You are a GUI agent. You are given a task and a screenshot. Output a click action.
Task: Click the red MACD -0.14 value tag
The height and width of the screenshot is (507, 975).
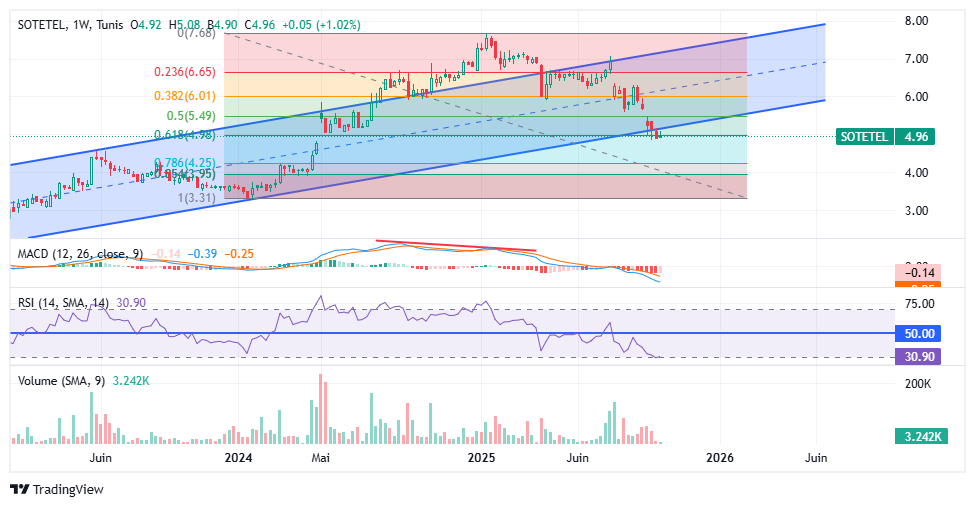919,272
